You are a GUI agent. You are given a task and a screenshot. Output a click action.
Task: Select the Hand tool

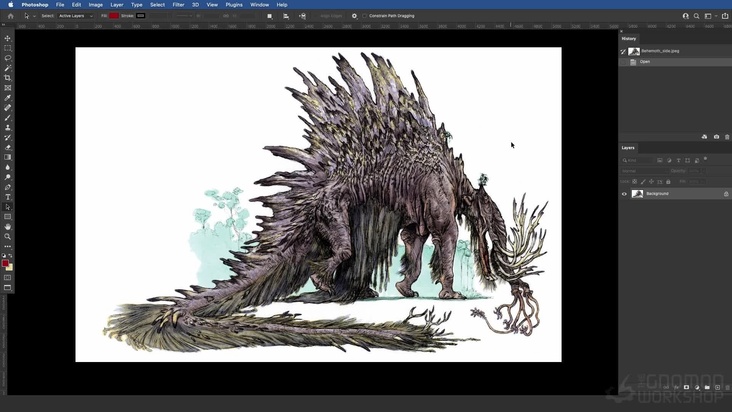click(x=7, y=227)
